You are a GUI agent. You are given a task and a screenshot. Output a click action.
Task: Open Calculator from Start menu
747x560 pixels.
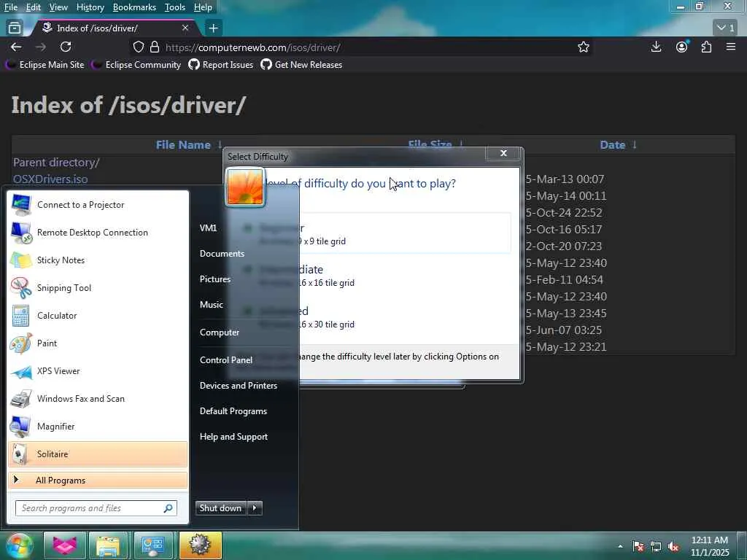point(98,315)
